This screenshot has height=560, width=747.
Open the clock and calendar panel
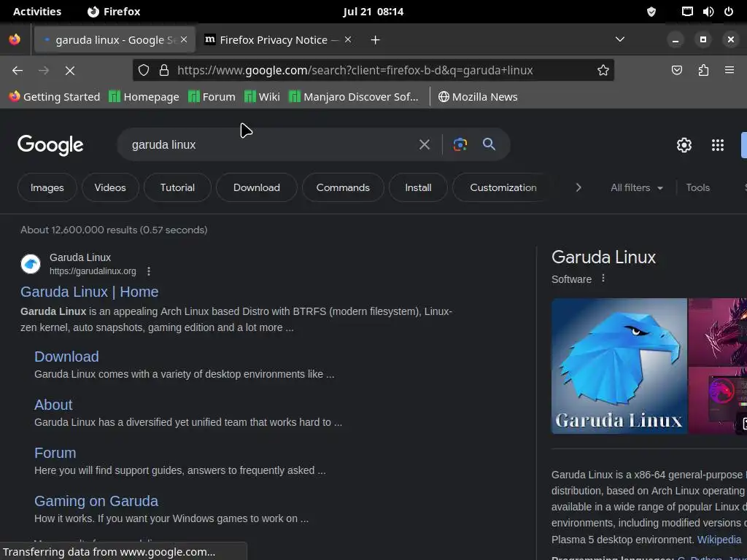(373, 12)
